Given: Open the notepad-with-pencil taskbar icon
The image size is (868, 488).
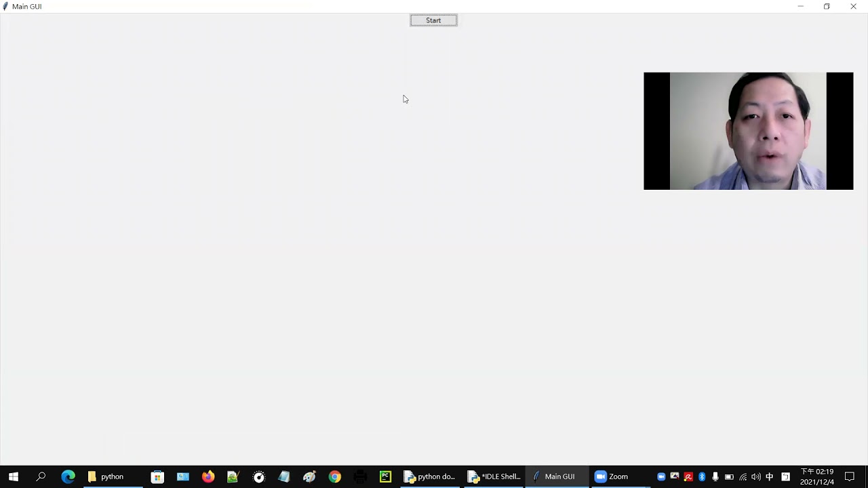Looking at the screenshot, I should (x=233, y=476).
